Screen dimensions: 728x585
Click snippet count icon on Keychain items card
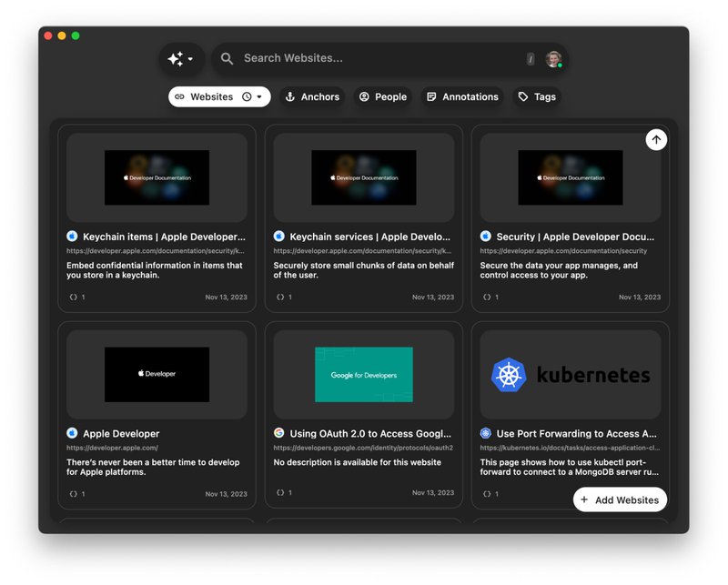pyautogui.click(x=74, y=298)
